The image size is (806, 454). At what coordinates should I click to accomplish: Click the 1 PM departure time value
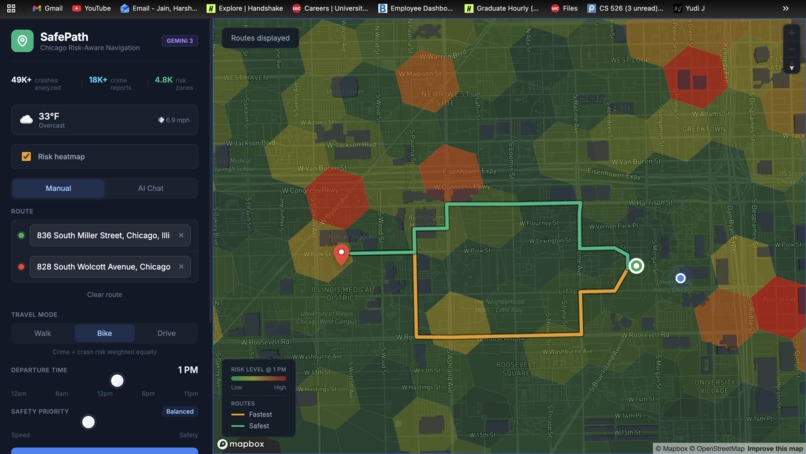point(188,370)
